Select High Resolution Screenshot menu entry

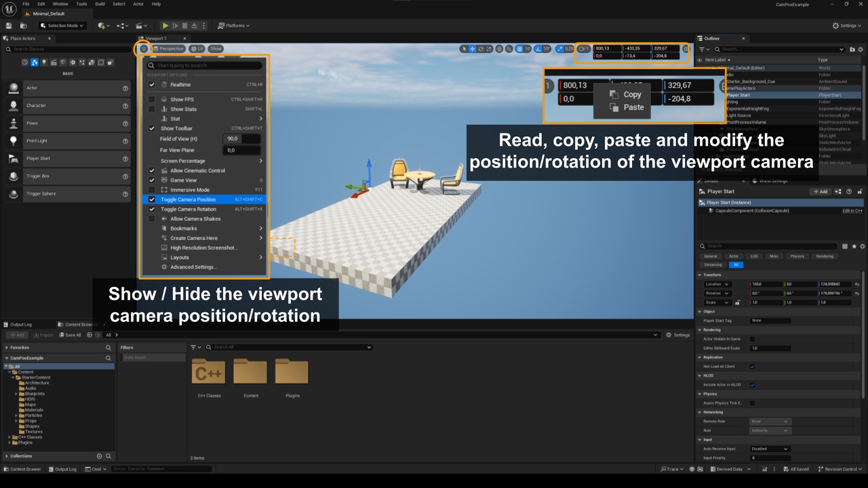[203, 248]
